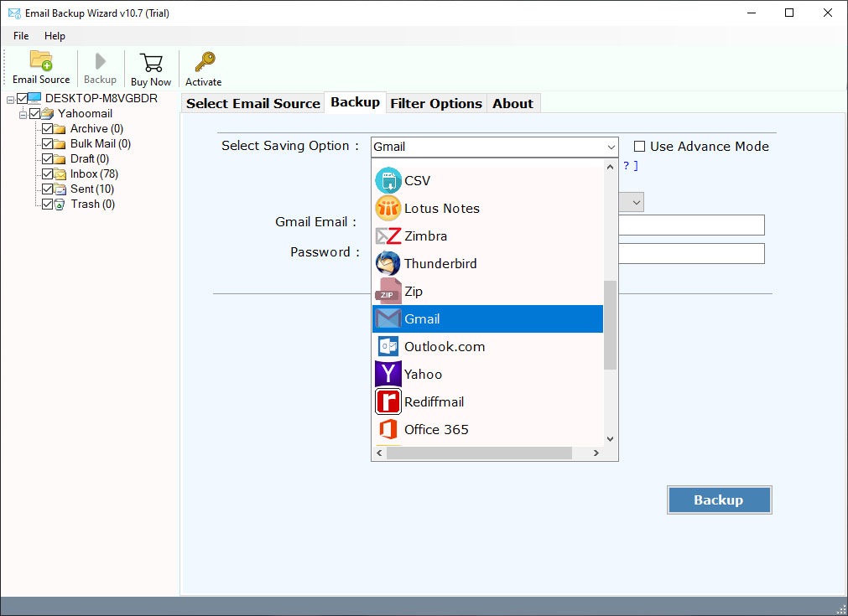Select the Inbox (78) folder label
The image size is (848, 616).
(94, 174)
